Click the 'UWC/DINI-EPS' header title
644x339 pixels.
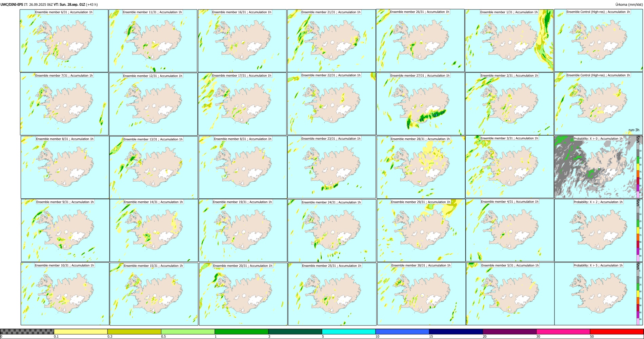click(12, 4)
